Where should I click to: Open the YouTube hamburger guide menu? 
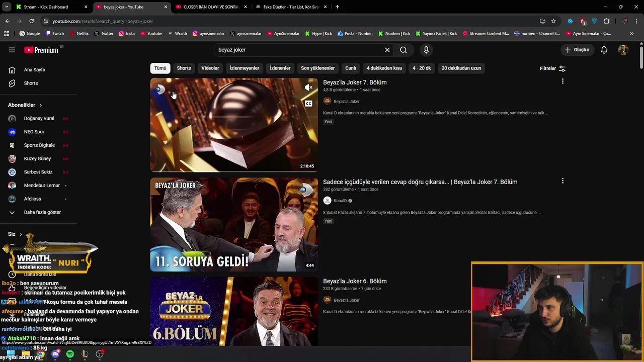(x=12, y=50)
